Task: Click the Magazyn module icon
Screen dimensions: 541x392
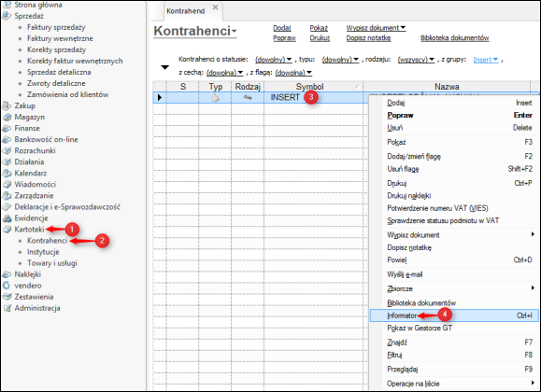Action: point(7,118)
